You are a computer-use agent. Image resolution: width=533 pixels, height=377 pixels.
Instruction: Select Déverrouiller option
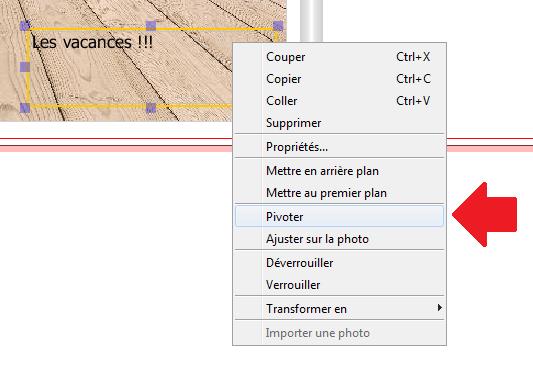click(339, 262)
